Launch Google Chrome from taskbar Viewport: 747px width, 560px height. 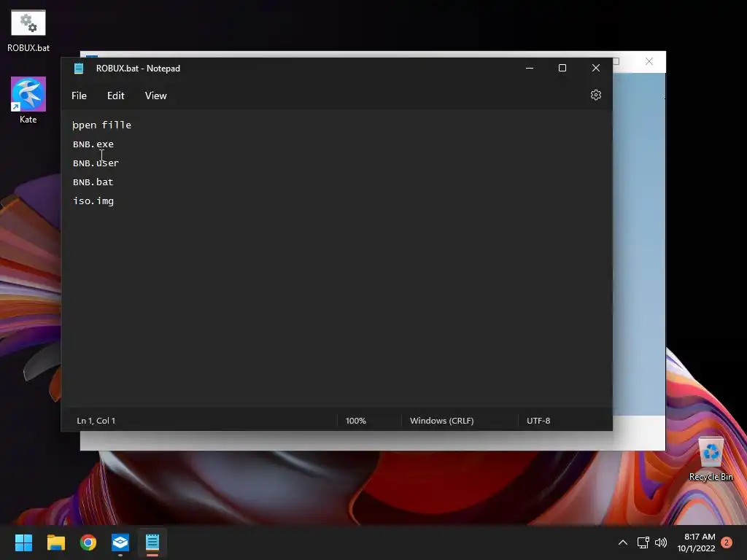pos(88,542)
